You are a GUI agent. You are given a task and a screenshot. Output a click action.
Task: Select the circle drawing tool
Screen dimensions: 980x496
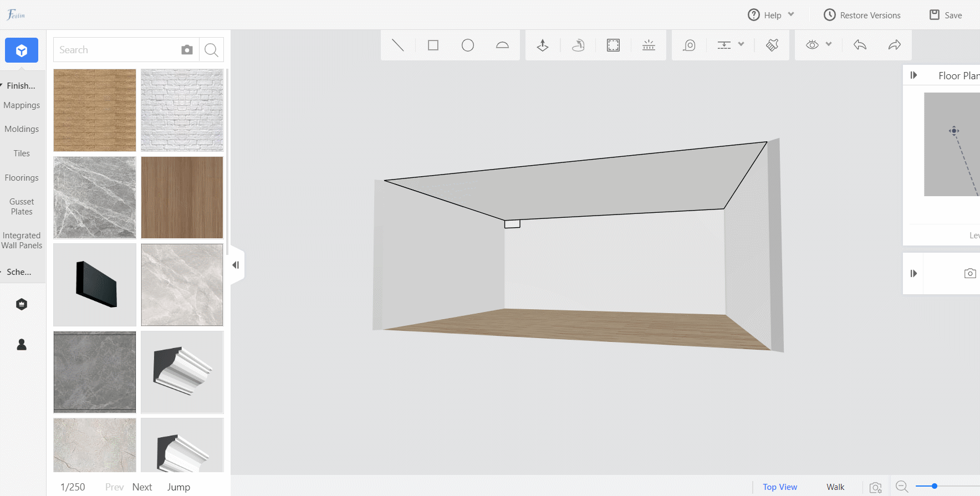tap(468, 45)
